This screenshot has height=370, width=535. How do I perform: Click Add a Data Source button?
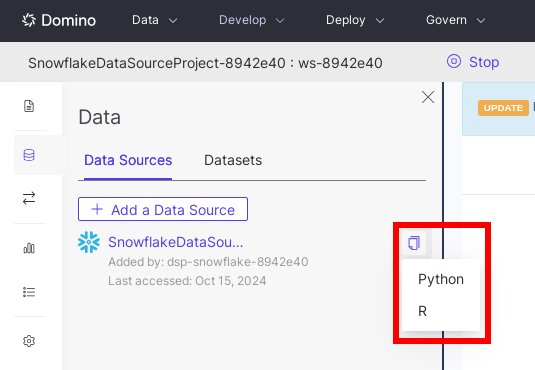[x=163, y=209]
